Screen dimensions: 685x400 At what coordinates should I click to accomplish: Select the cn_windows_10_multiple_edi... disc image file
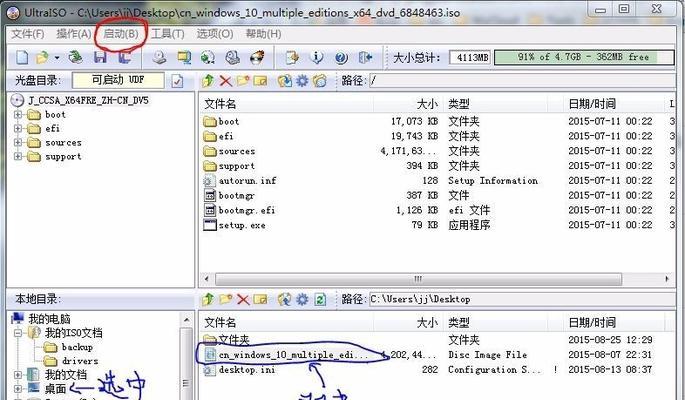point(293,355)
